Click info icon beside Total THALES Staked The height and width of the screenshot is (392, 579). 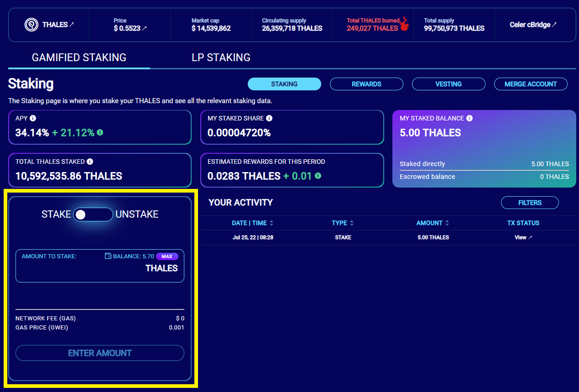pos(90,162)
